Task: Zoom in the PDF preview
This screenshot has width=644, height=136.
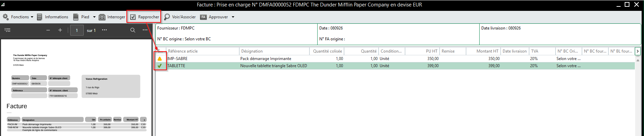Action: 60,30
